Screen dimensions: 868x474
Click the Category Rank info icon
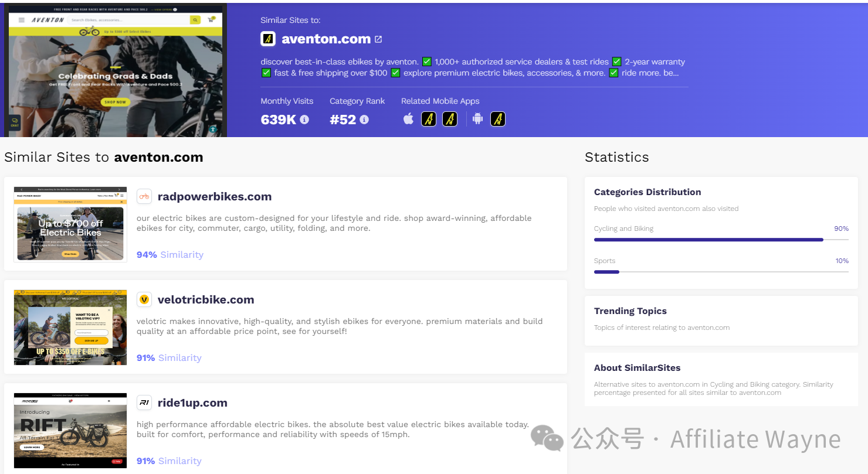(364, 120)
